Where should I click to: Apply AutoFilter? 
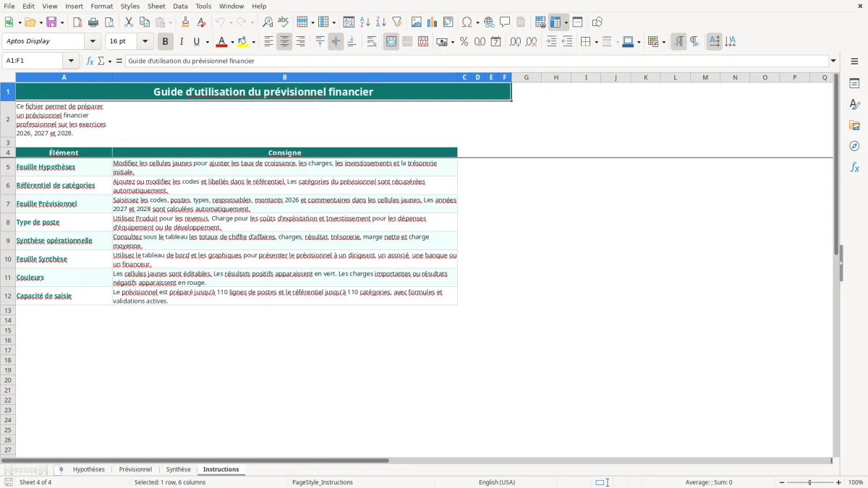(x=397, y=22)
